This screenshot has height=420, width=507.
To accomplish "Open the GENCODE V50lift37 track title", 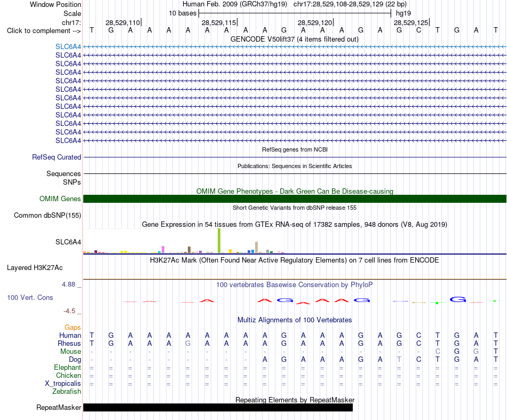I will pos(294,39).
